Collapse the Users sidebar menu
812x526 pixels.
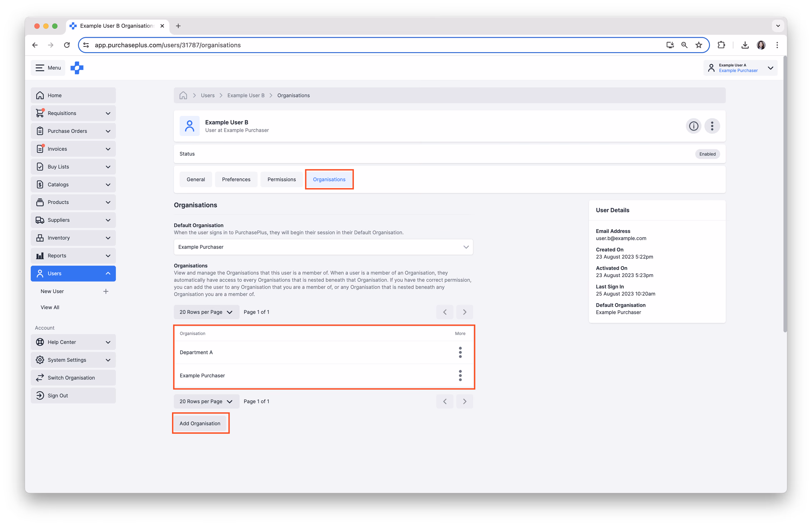[73, 274]
